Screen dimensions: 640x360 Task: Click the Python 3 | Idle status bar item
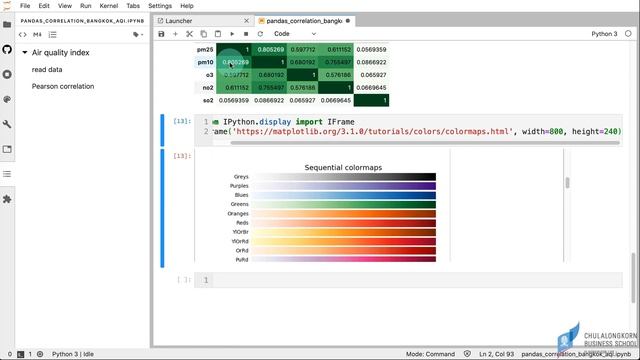(x=73, y=354)
